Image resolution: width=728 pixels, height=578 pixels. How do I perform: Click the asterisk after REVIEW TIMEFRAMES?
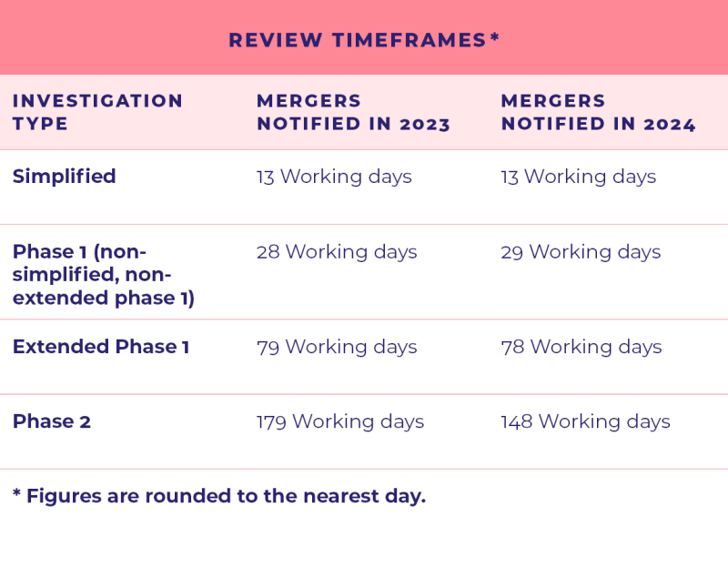pos(495,37)
